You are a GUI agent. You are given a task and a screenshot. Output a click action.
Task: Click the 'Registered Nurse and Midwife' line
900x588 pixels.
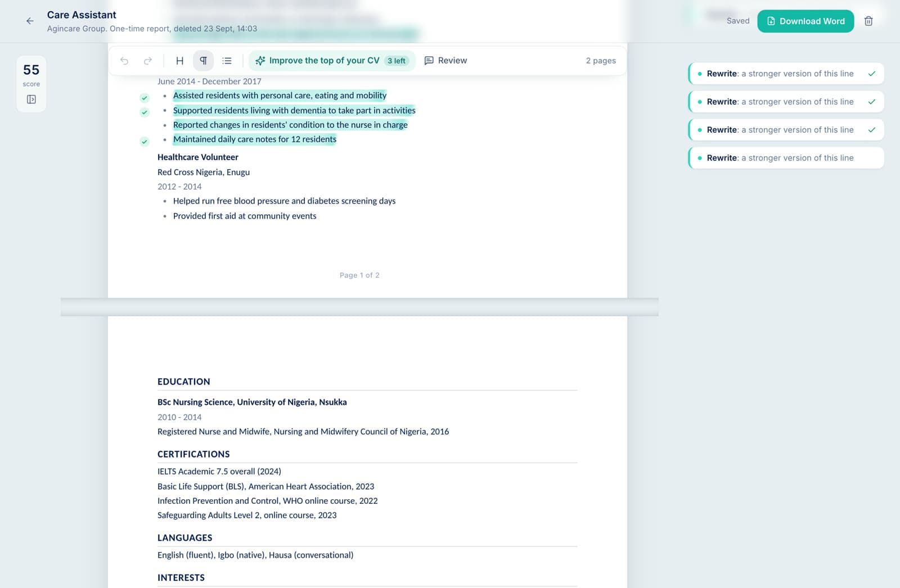click(303, 432)
